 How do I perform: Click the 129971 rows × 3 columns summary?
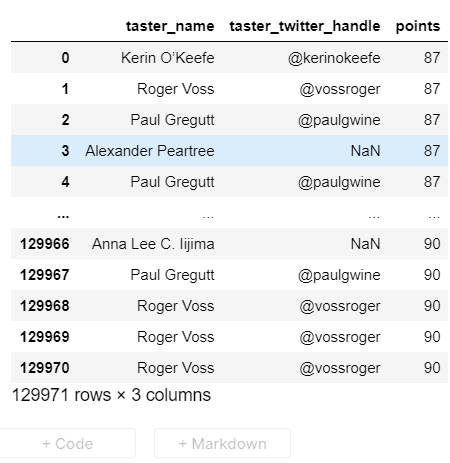pos(111,395)
